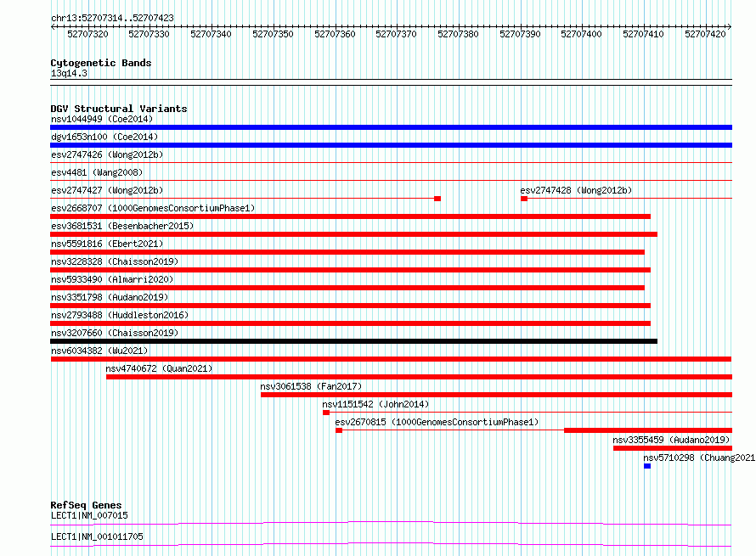Open esv2668707 (1000GenomesConsortiumPhase1) label
756x556 pixels.
153,208
